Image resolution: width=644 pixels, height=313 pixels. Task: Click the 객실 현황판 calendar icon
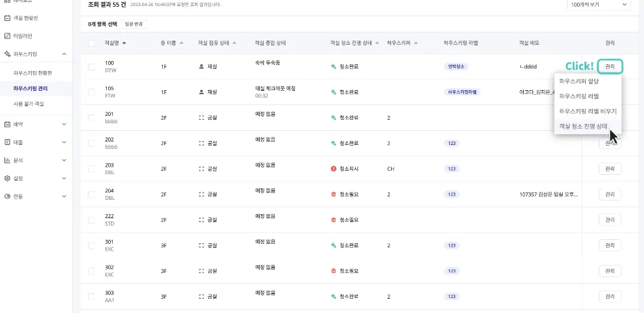point(7,17)
